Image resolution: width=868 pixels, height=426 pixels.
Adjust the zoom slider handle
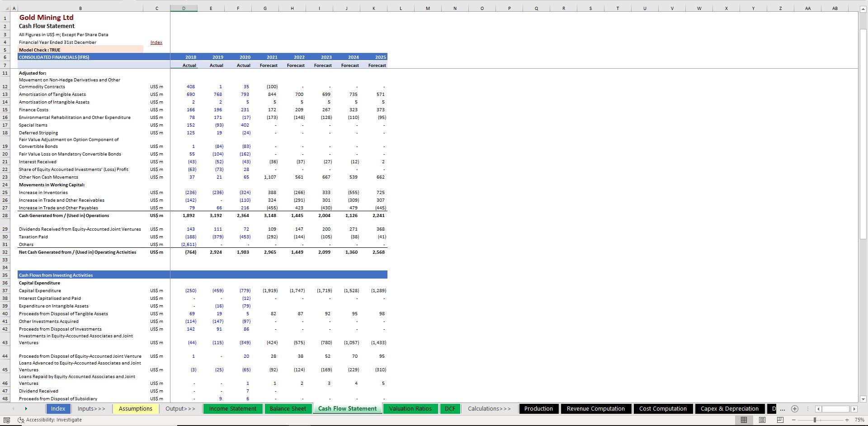[x=815, y=420]
